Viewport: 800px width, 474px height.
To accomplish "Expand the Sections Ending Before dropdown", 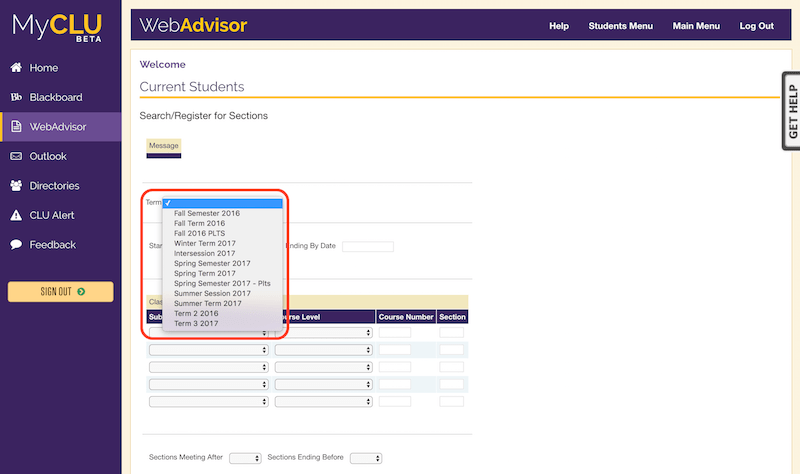I will click(365, 458).
